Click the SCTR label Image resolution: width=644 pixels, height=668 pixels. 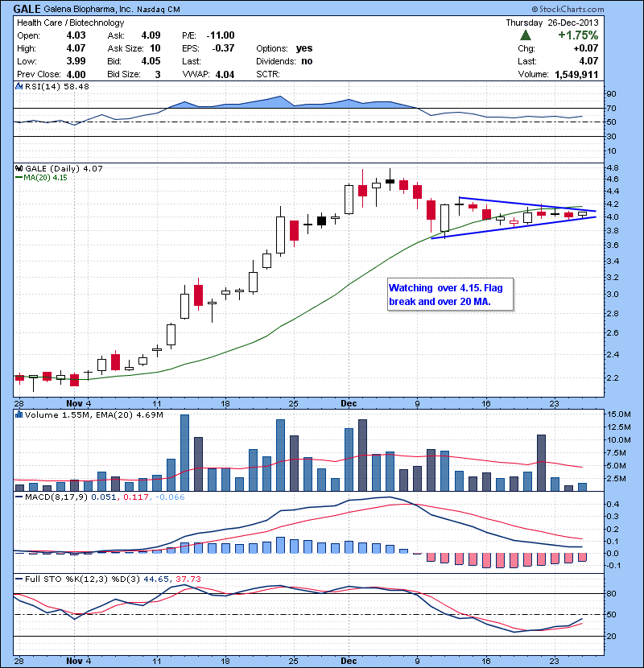pyautogui.click(x=268, y=75)
